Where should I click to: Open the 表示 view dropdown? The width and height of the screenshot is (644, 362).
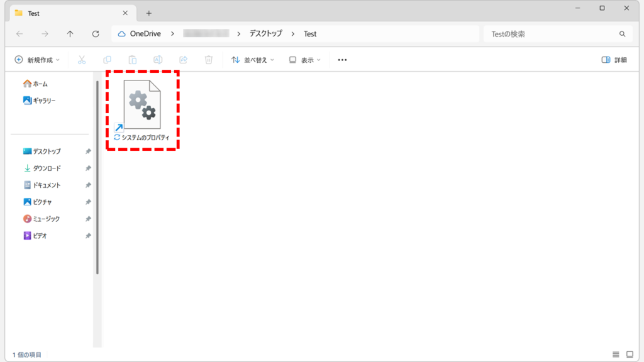[305, 60]
